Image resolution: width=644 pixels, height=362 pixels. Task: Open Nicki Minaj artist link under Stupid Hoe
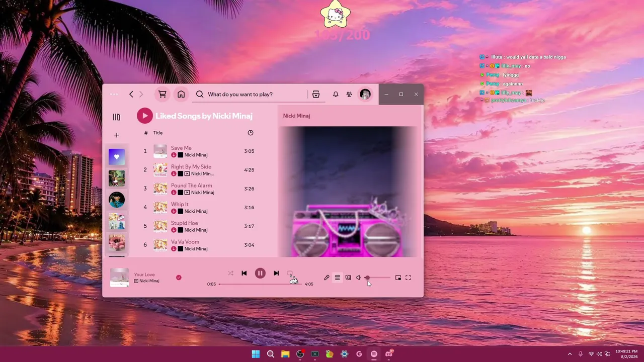click(196, 230)
